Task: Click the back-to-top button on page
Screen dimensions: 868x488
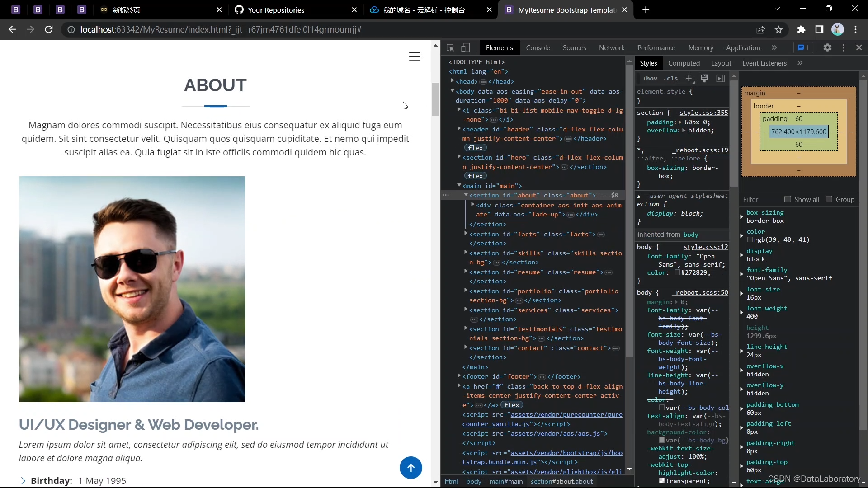Action: click(412, 468)
